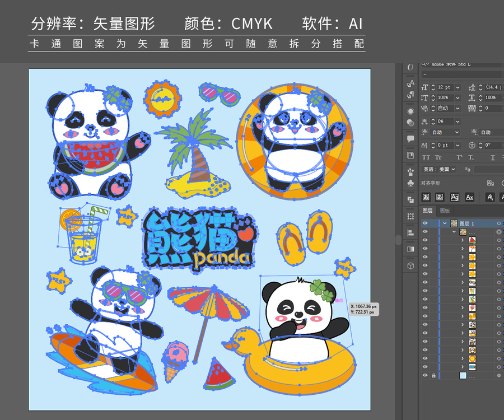This screenshot has width=504, height=420.
Task: Open the tsume 0% dropdown
Action: pyautogui.click(x=458, y=122)
